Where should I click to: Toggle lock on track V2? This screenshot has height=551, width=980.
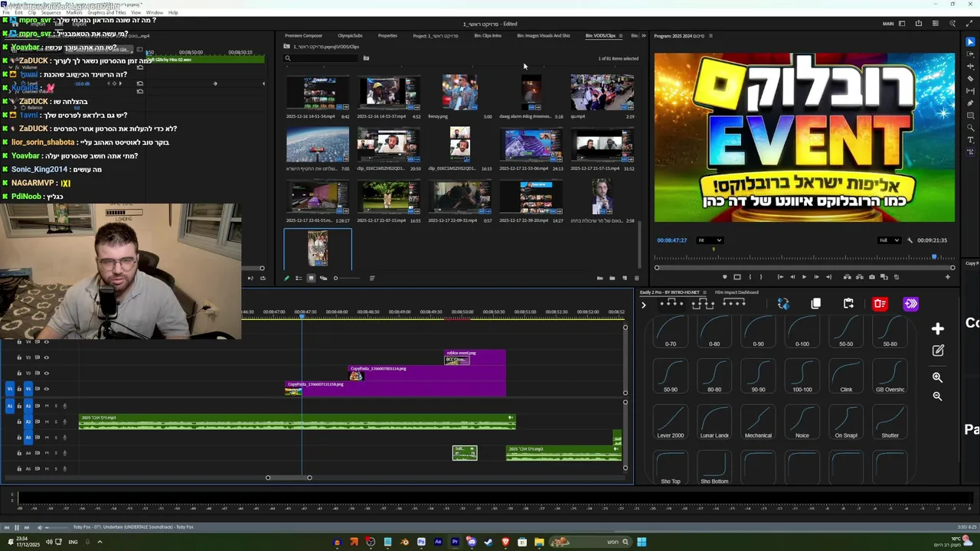pyautogui.click(x=19, y=373)
